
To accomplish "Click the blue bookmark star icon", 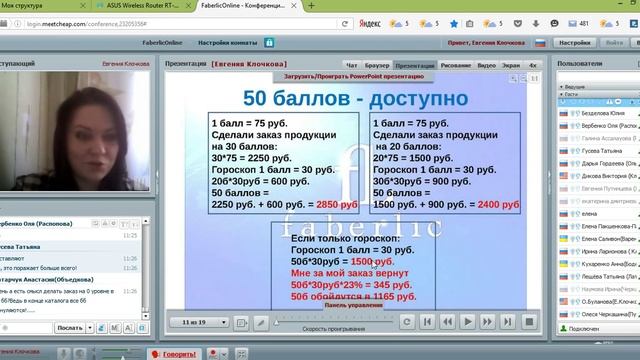I will point(454,24).
